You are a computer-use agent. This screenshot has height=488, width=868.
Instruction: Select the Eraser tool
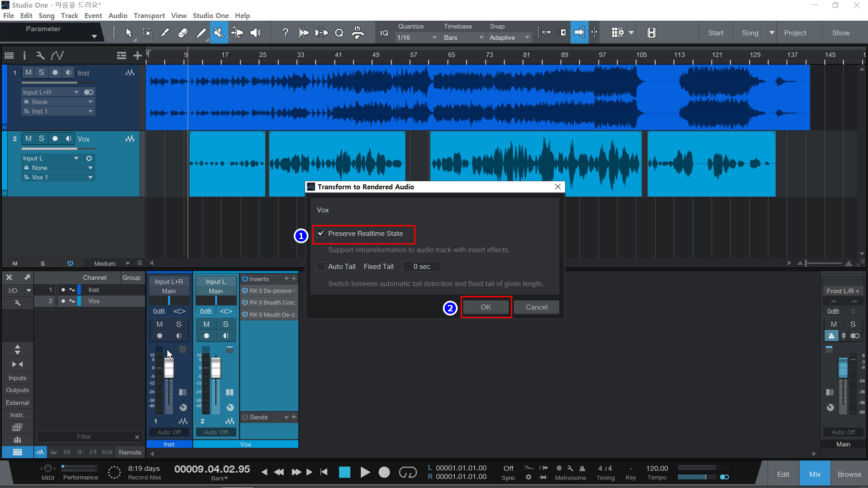point(183,33)
